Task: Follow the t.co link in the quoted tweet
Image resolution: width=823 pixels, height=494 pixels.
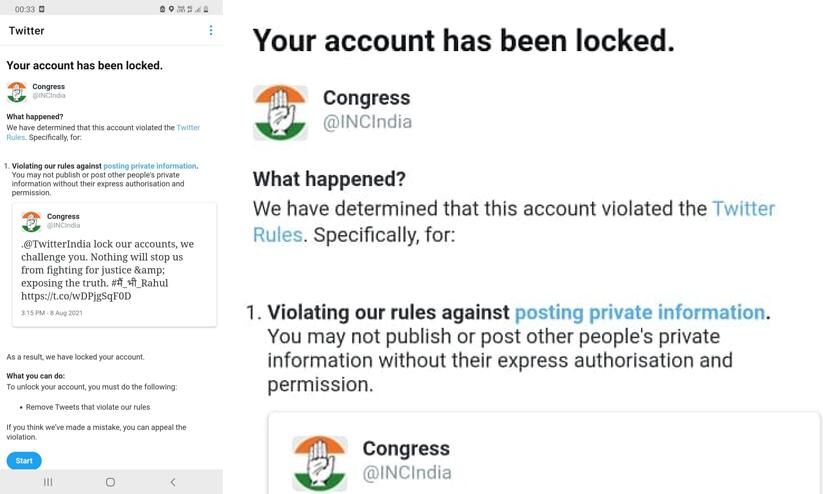Action: 76,296
